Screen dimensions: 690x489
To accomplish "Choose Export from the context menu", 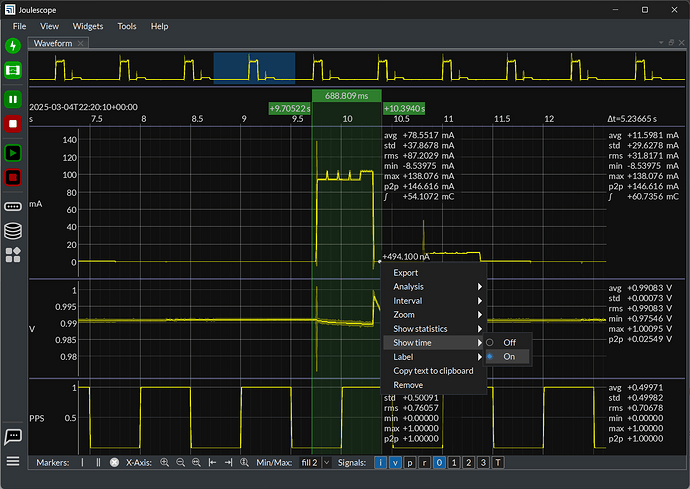I will coord(433,273).
